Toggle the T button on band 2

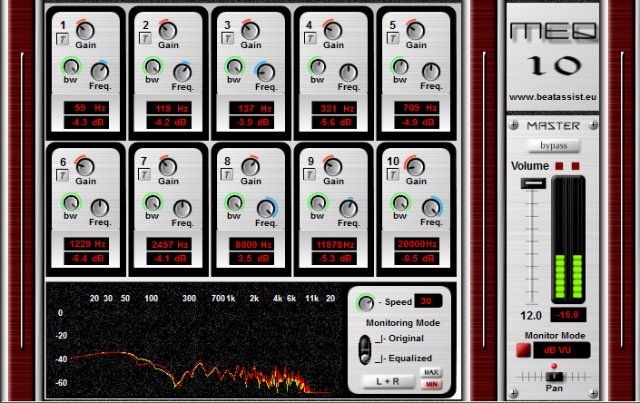(x=145, y=38)
